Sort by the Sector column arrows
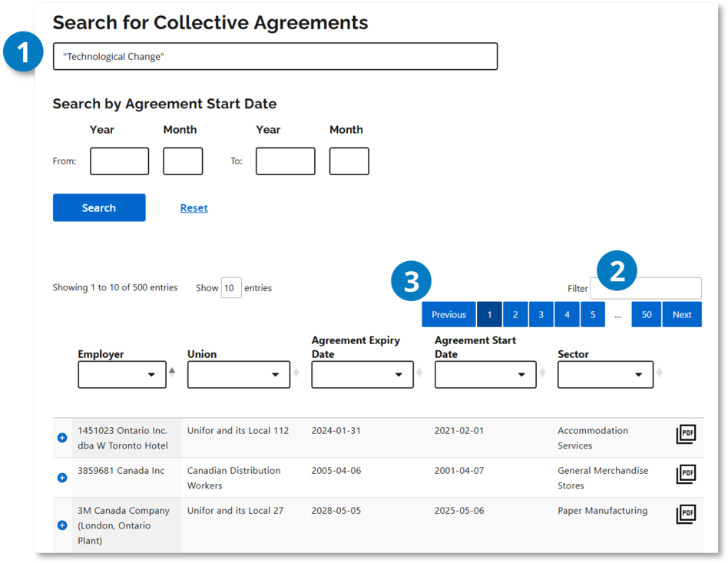The height and width of the screenshot is (563, 728). [x=659, y=372]
